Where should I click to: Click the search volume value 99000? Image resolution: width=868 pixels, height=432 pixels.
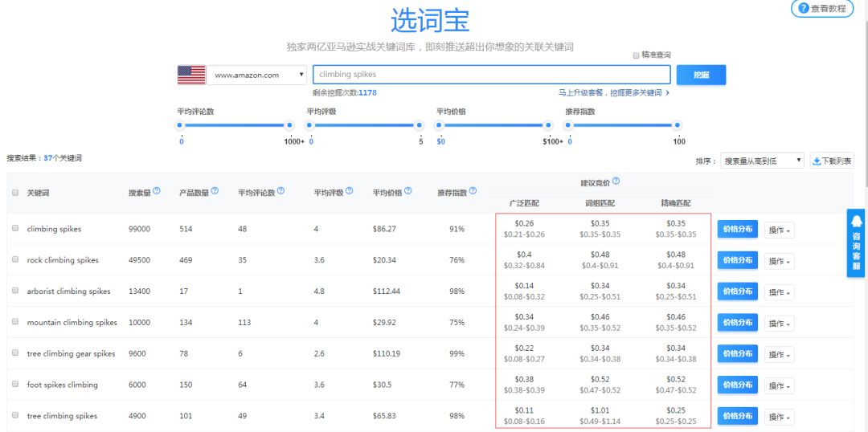[140, 229]
